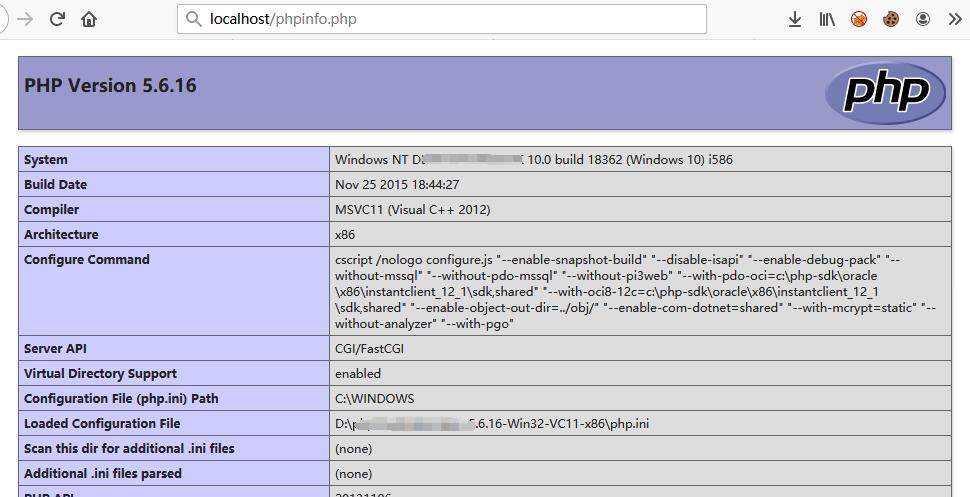
Task: Click the 'Compiler' row label
Action: point(51,210)
